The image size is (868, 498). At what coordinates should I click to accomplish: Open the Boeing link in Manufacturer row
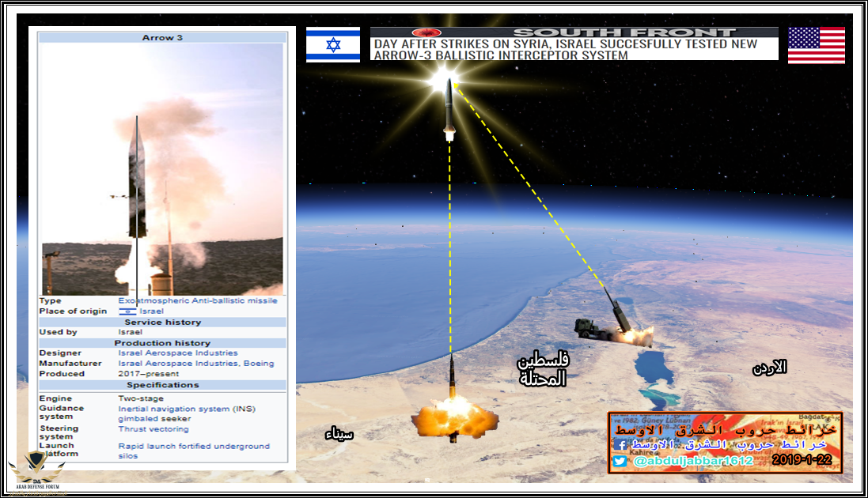259,364
